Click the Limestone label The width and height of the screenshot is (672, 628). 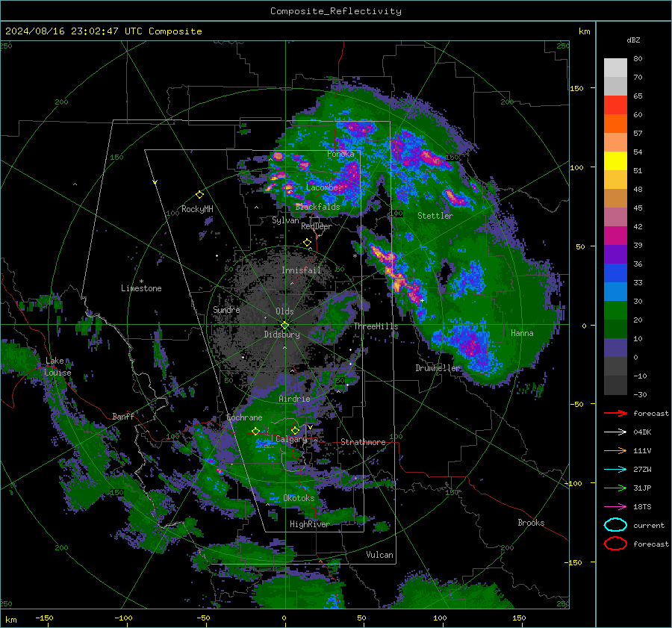[141, 288]
